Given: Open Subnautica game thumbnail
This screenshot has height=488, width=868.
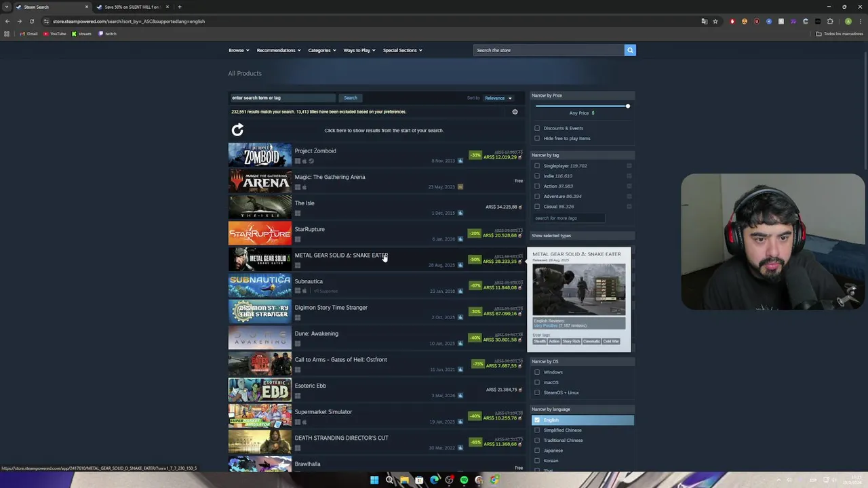Looking at the screenshot, I should pos(260,285).
